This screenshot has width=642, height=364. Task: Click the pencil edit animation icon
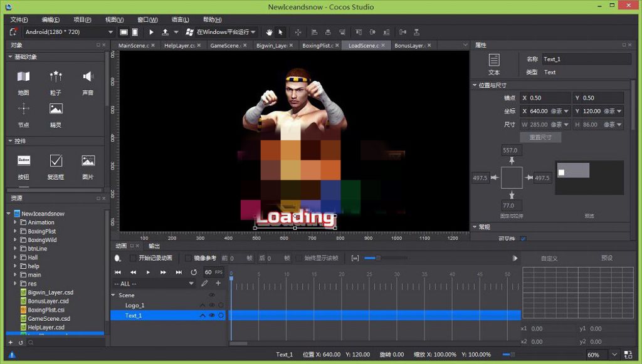tap(204, 283)
